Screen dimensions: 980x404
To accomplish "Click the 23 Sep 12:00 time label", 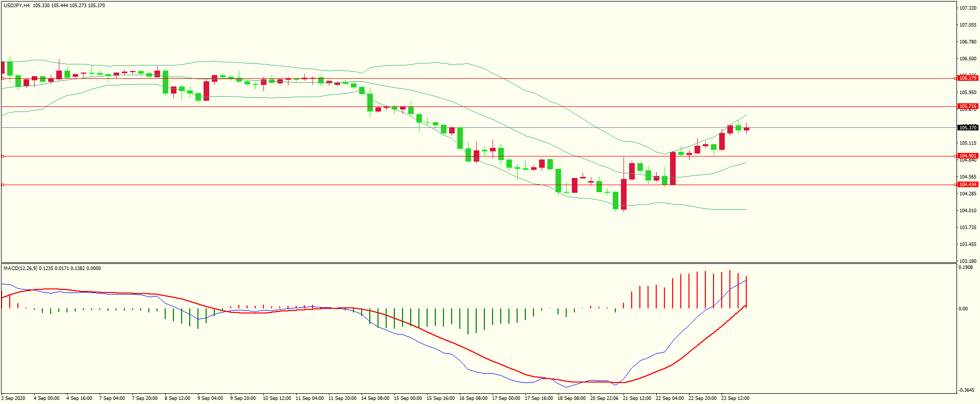I will pos(735,398).
